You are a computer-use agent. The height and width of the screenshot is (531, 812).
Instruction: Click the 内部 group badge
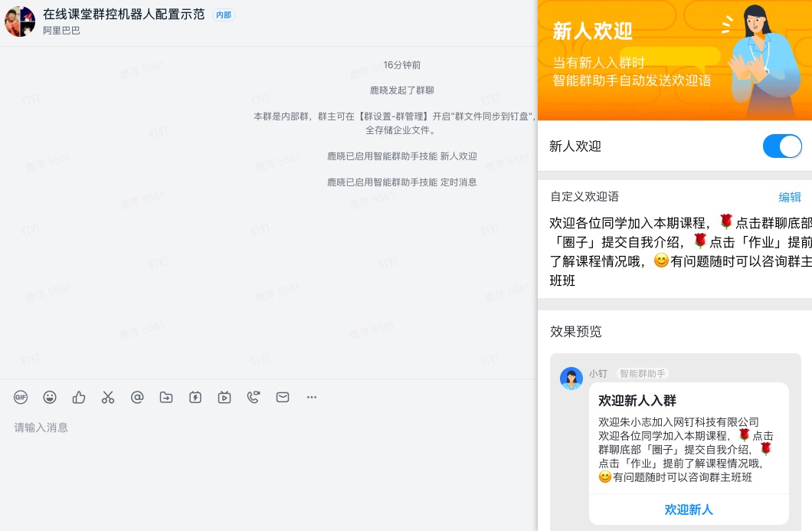pyautogui.click(x=224, y=15)
